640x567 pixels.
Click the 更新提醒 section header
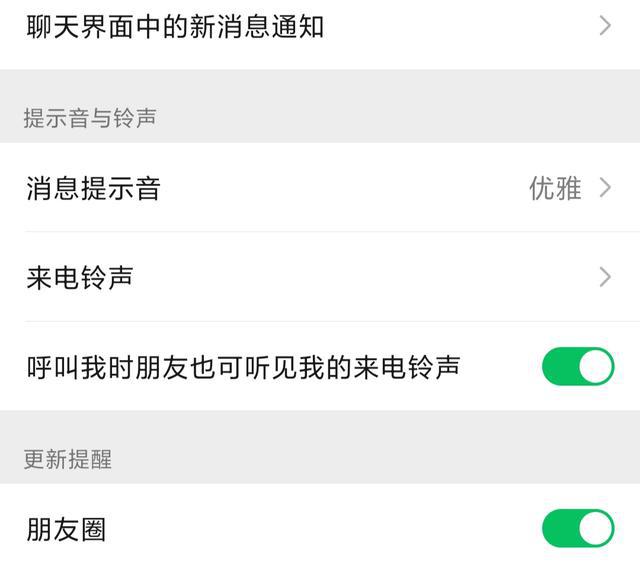[68, 459]
